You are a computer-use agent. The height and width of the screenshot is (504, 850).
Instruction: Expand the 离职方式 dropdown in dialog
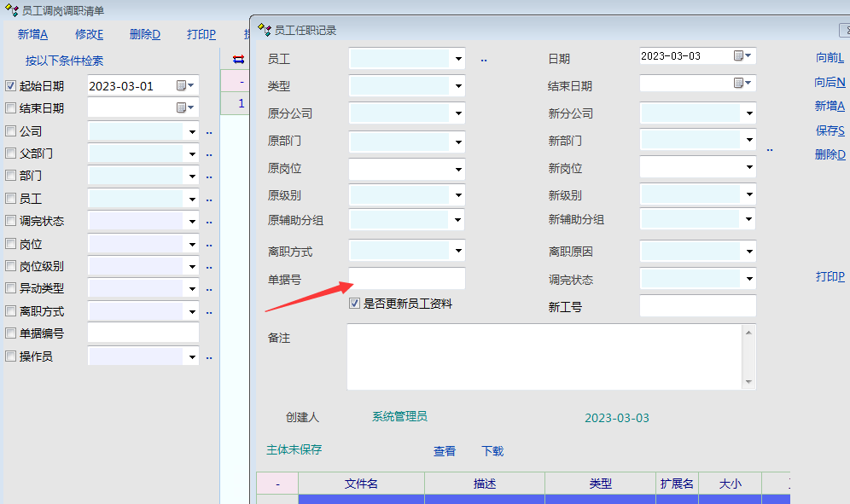pos(458,252)
